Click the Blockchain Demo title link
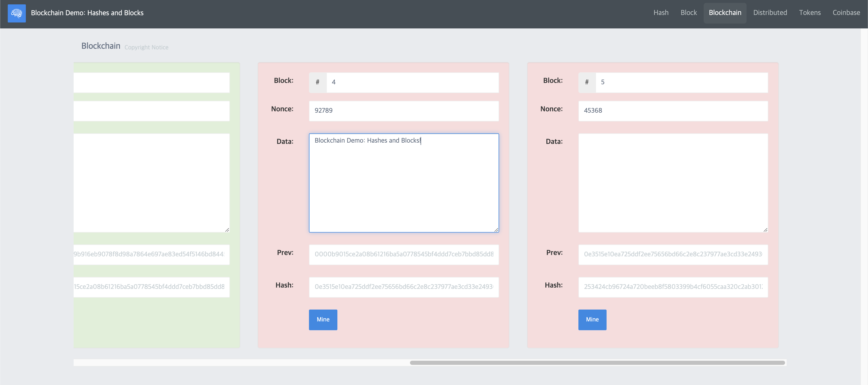This screenshot has height=385, width=868. (x=87, y=13)
